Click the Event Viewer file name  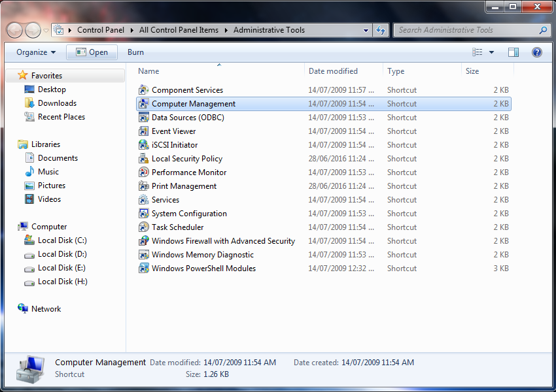174,131
